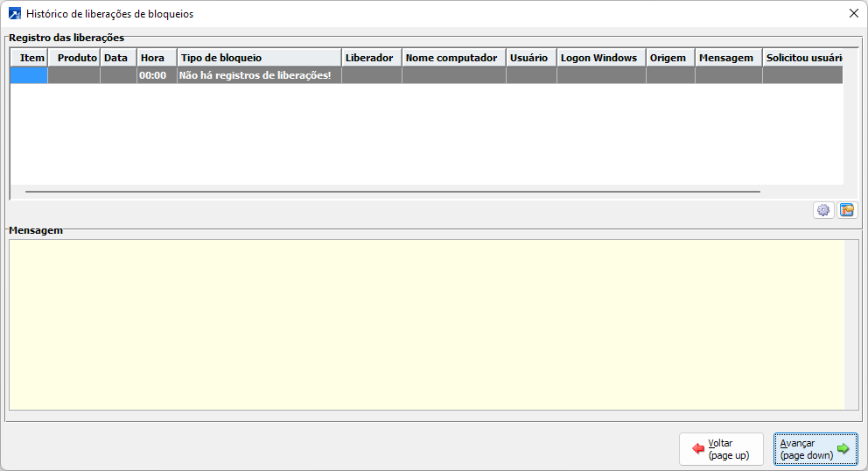
Task: Sort by the Item column header
Action: (x=30, y=58)
